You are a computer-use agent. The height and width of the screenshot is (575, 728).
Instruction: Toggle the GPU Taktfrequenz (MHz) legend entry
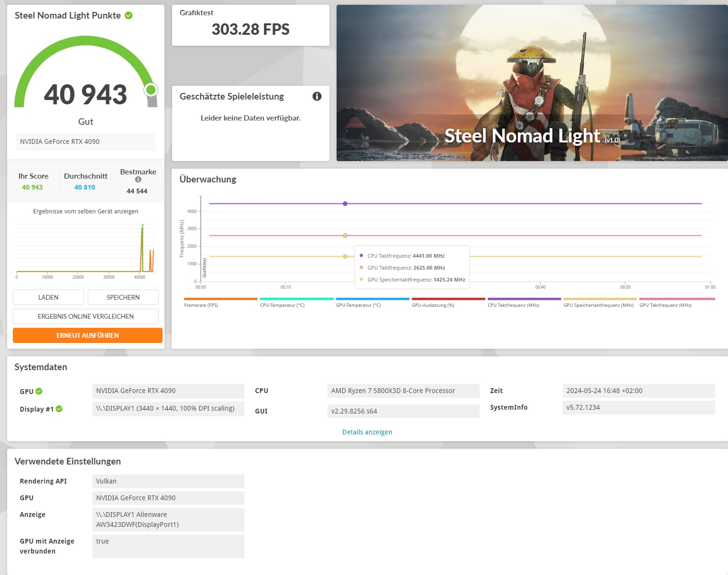point(677,303)
